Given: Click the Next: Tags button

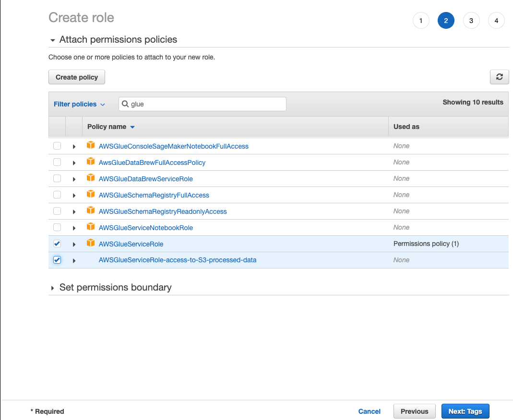Looking at the screenshot, I should pos(465,411).
